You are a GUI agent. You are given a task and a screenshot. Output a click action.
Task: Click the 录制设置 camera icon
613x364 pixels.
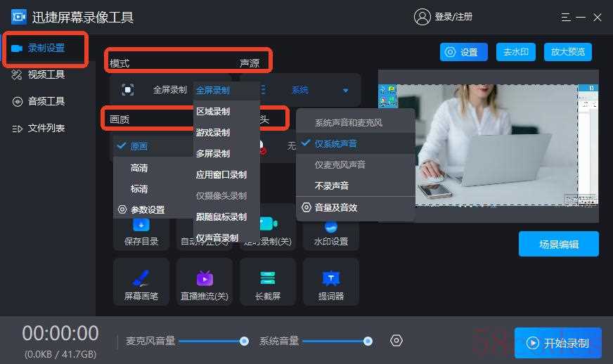17,48
